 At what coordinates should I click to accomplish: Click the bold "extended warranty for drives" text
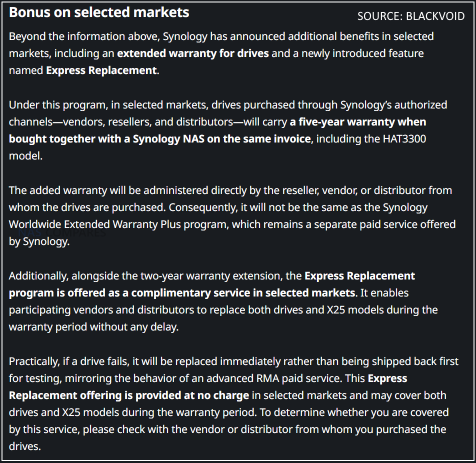[193, 53]
